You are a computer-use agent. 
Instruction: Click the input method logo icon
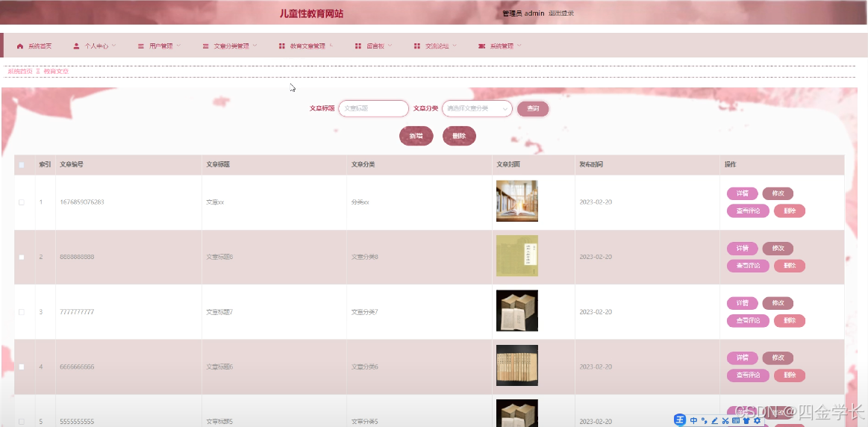click(680, 420)
